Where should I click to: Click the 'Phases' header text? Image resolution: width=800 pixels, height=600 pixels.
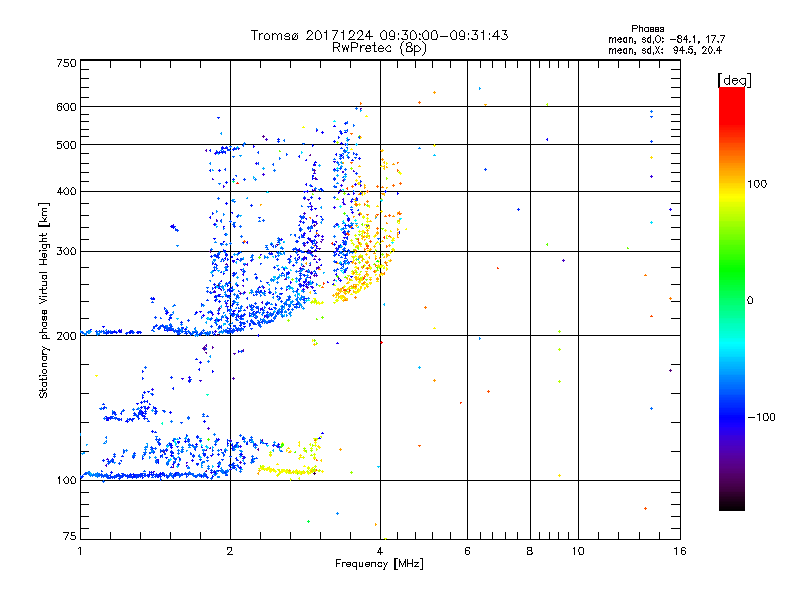tap(647, 29)
